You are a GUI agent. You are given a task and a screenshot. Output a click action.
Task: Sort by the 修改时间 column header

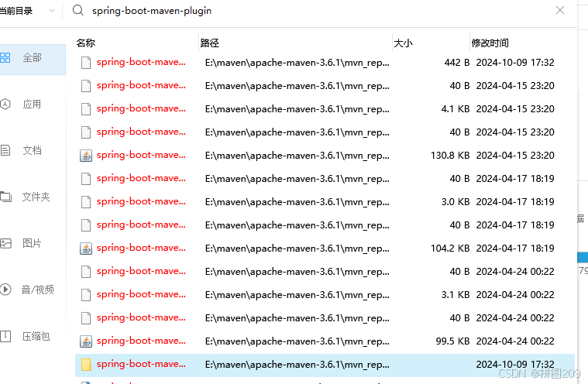pos(490,43)
